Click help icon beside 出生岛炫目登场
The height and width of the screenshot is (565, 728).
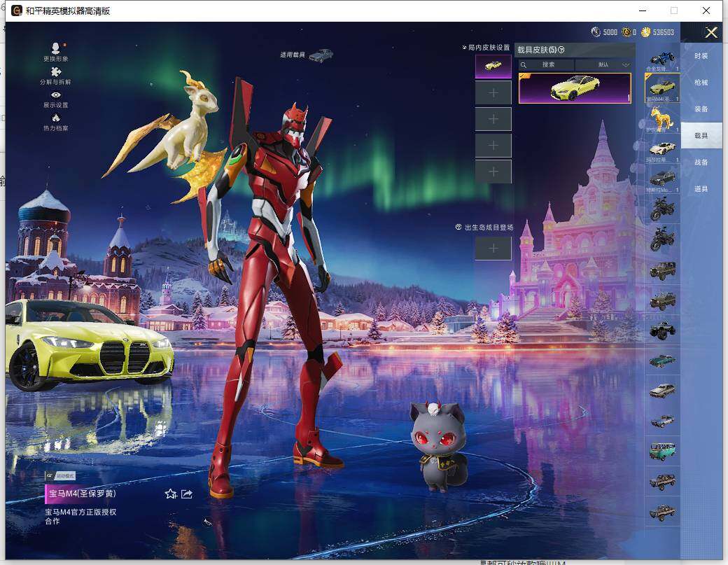pyautogui.click(x=458, y=227)
